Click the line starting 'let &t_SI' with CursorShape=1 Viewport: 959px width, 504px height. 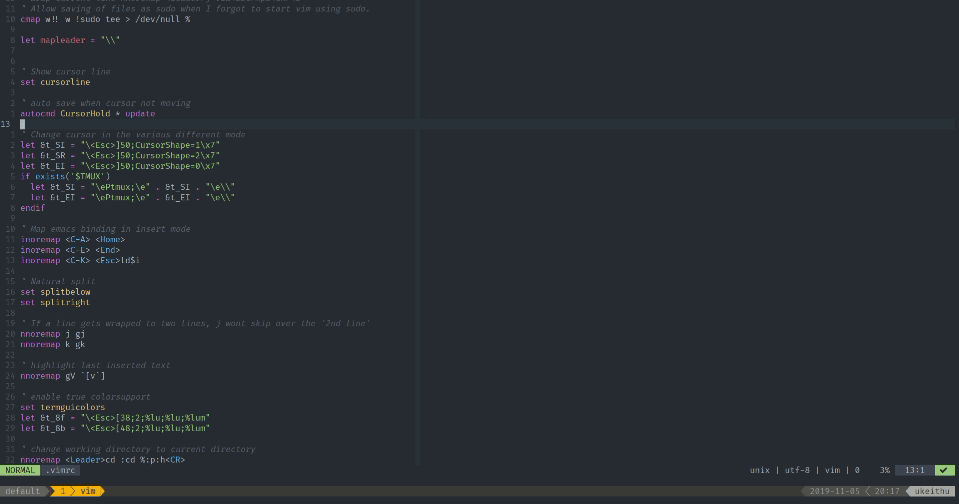click(x=120, y=145)
